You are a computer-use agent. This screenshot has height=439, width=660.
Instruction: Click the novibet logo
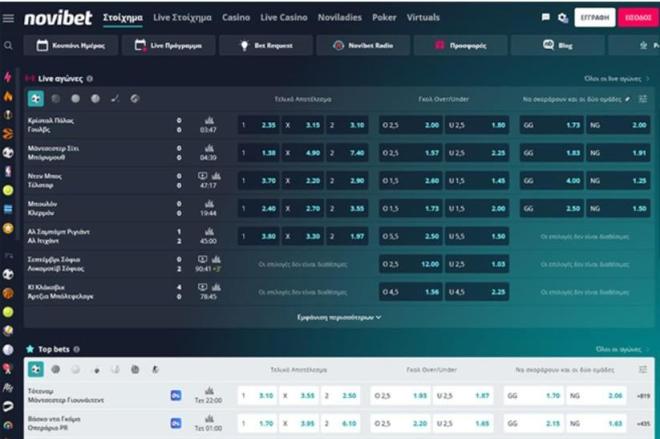pyautogui.click(x=58, y=18)
